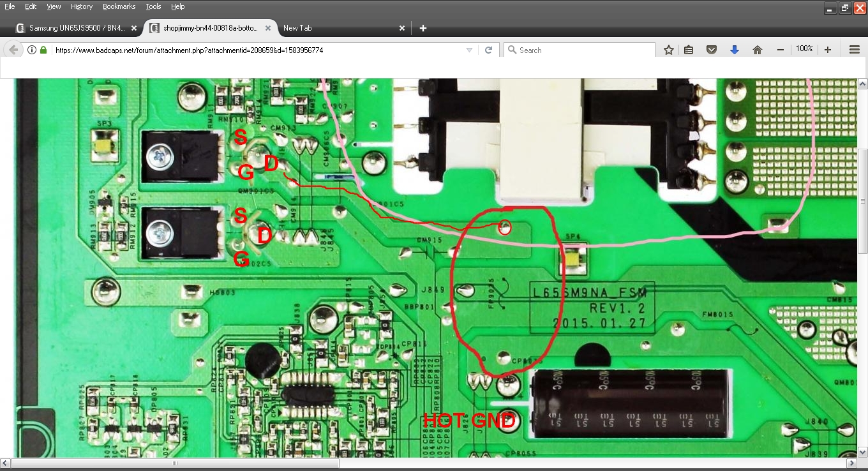Reload the current page
Viewport: 868px width, 471px height.
(489, 50)
